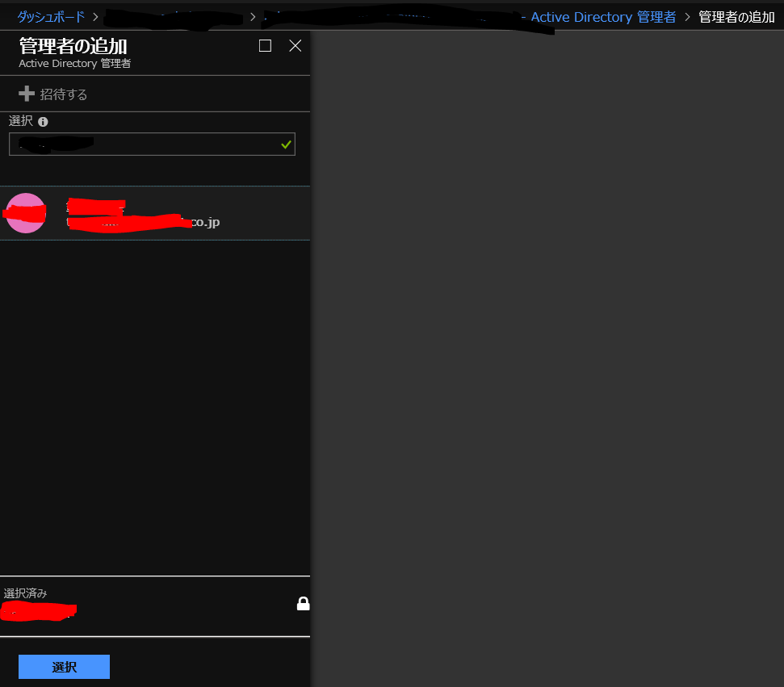The image size is (784, 687).
Task: Open Active Directory 管理者 breadcrumb link
Action: coord(603,17)
